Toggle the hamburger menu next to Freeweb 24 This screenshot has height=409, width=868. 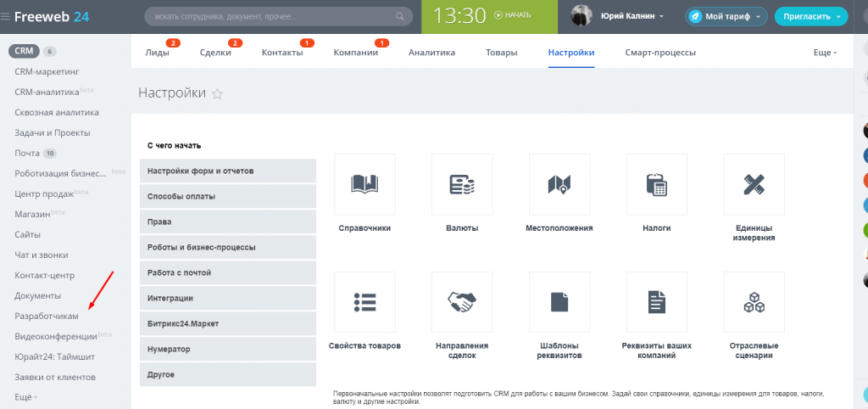(x=6, y=16)
